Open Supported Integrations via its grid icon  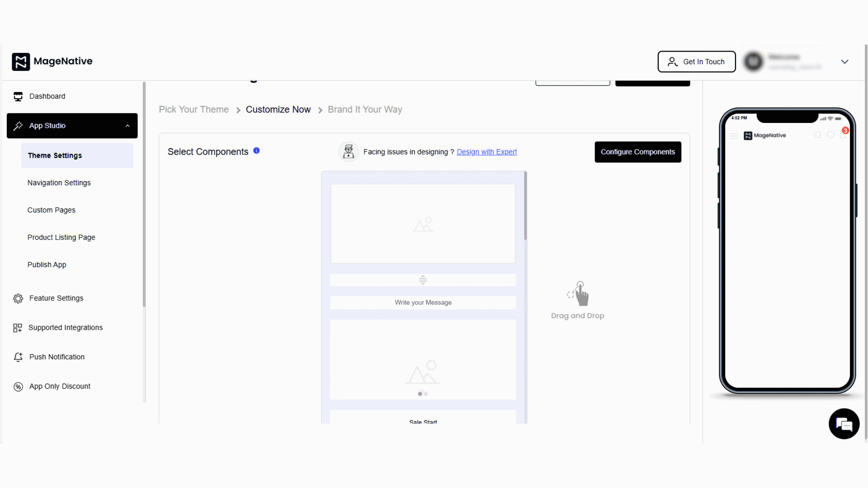18,328
